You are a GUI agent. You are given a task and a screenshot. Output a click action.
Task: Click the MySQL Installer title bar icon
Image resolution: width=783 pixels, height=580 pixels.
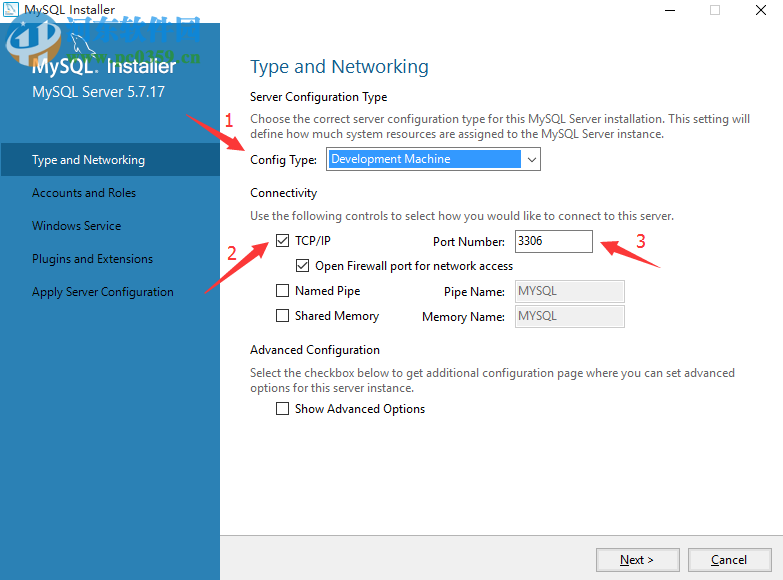tap(10, 9)
